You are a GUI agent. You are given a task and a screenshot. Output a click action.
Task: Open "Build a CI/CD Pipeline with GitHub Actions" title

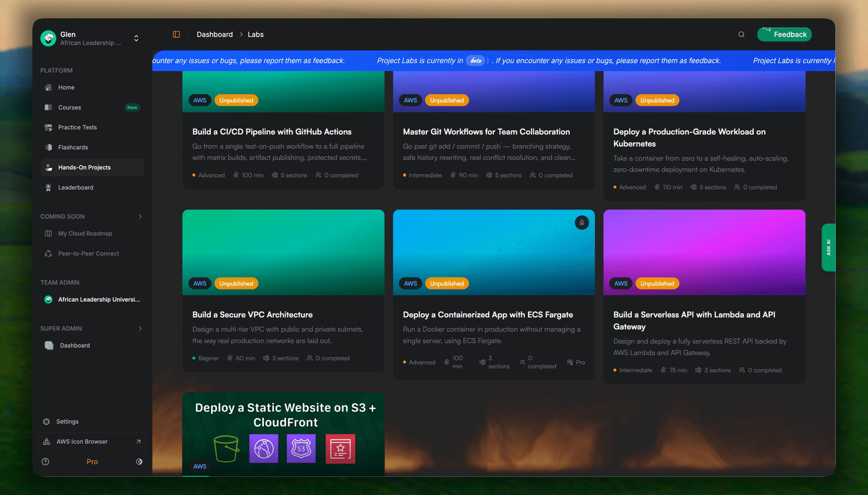point(272,132)
